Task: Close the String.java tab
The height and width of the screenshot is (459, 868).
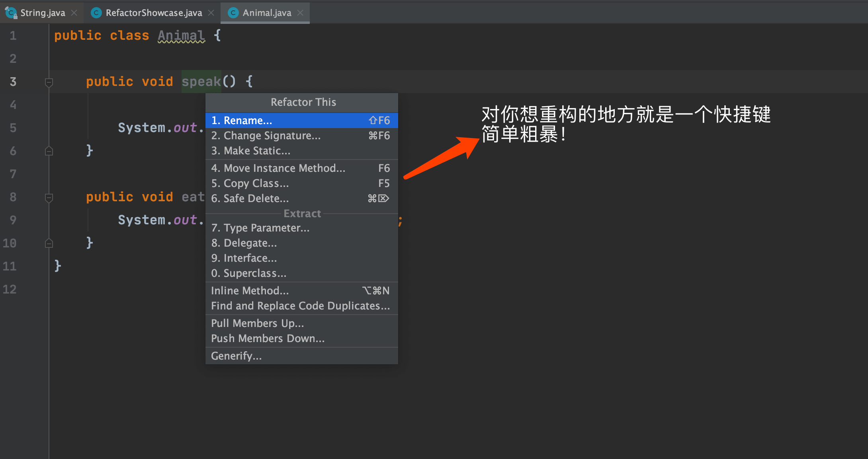Action: tap(74, 13)
